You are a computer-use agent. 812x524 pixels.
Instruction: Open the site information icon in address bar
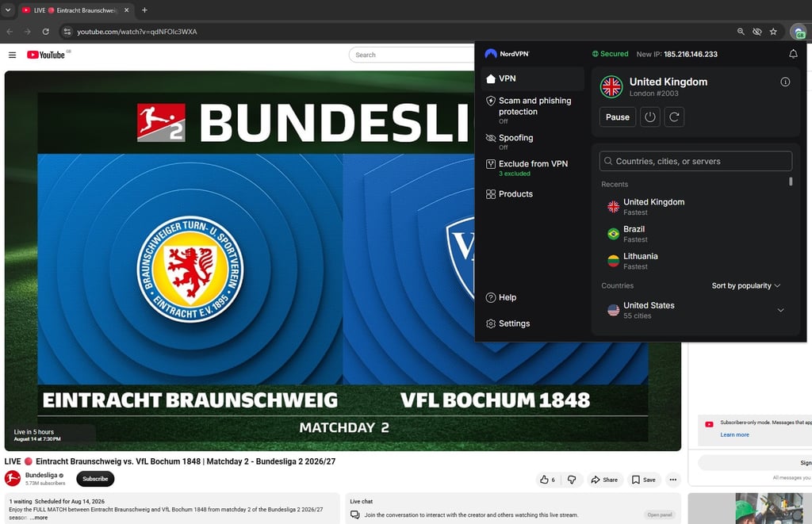pos(67,32)
